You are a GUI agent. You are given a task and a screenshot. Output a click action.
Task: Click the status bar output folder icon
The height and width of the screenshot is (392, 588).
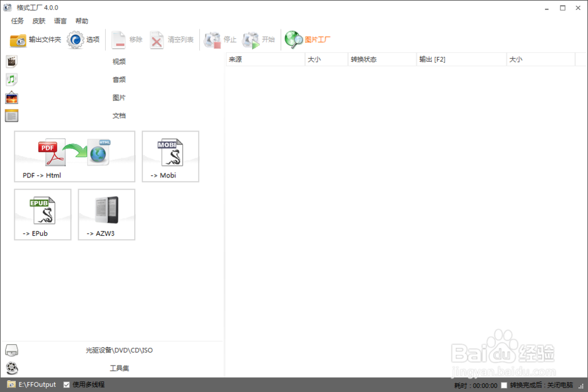[11, 384]
